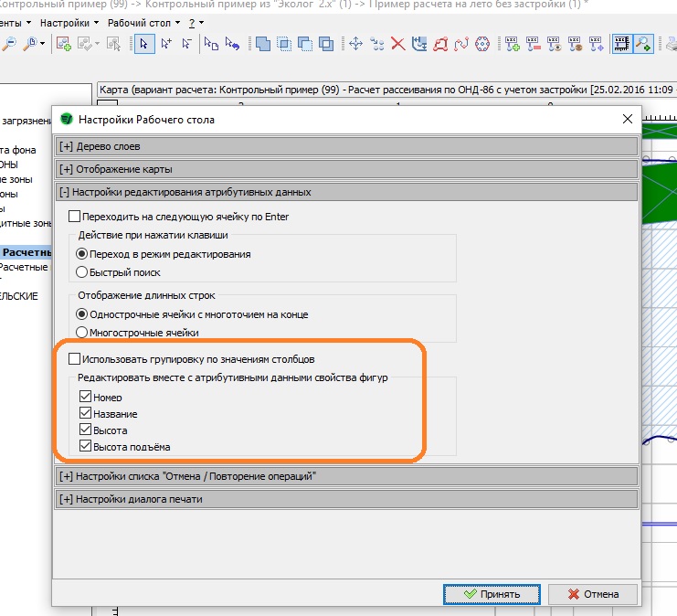Click the pointer with plus add-to-selection tool

165,43
